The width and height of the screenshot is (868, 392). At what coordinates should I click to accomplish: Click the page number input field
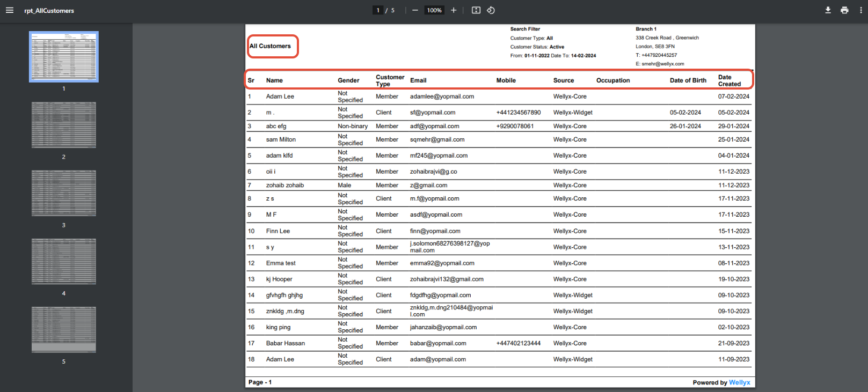pos(378,10)
